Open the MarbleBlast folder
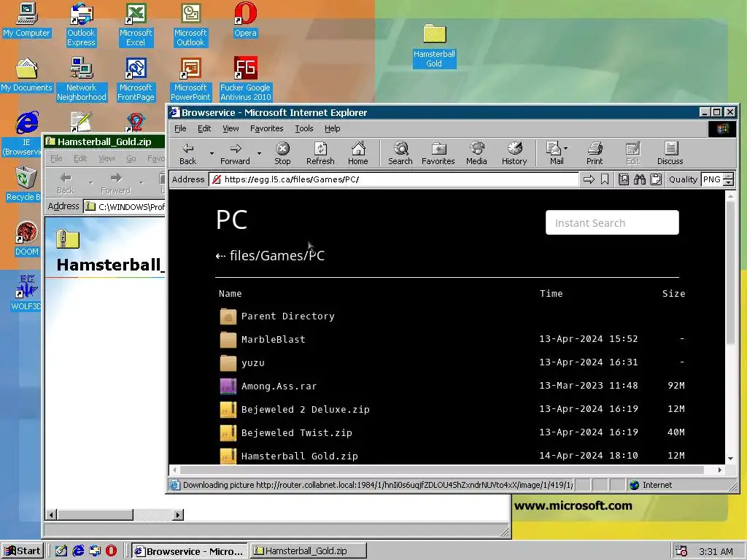Screen dimensions: 747x560 (x=273, y=340)
